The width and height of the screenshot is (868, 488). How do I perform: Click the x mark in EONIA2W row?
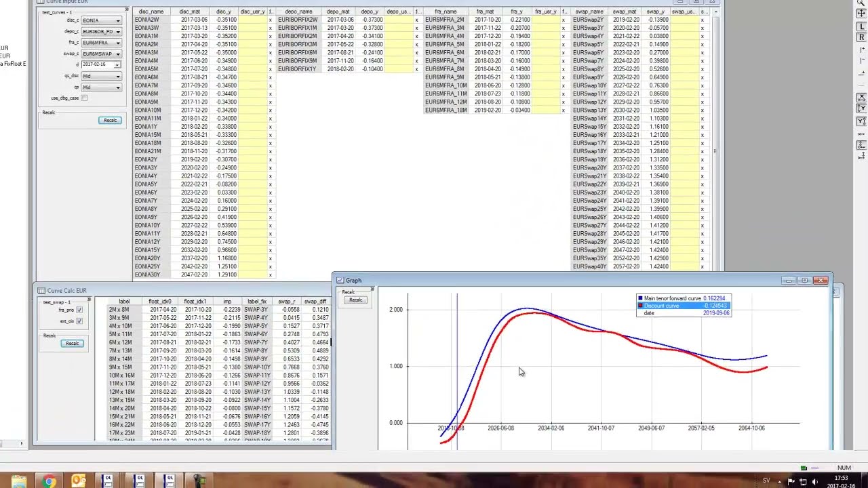coord(270,20)
